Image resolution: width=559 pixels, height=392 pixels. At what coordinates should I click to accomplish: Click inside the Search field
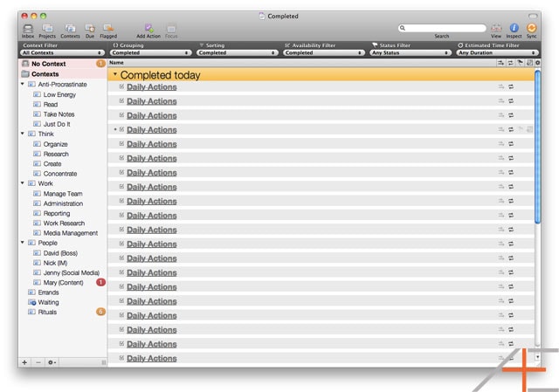point(442,28)
